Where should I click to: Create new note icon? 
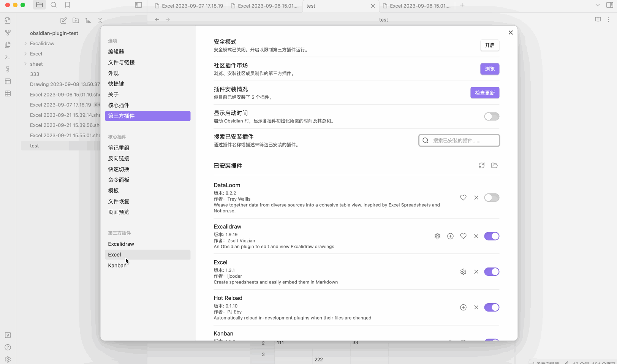point(63,21)
